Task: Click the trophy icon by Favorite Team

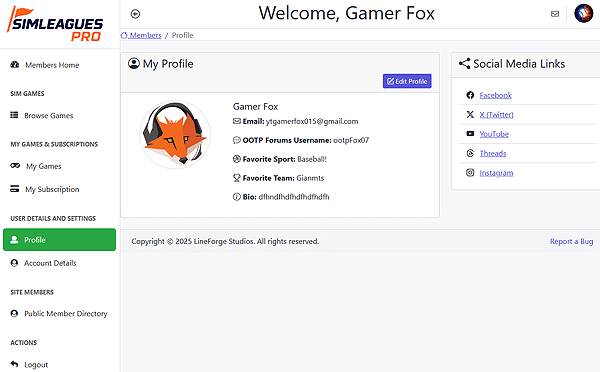Action: (237, 178)
